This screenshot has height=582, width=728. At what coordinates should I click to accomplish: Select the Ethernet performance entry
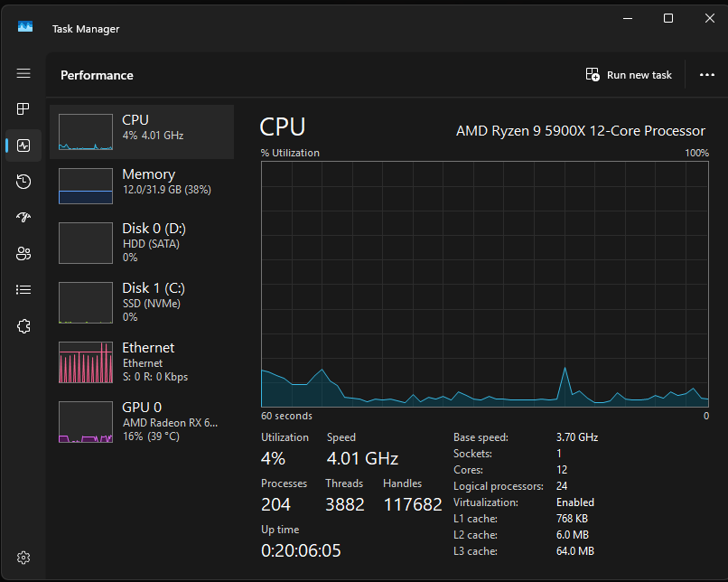click(142, 362)
